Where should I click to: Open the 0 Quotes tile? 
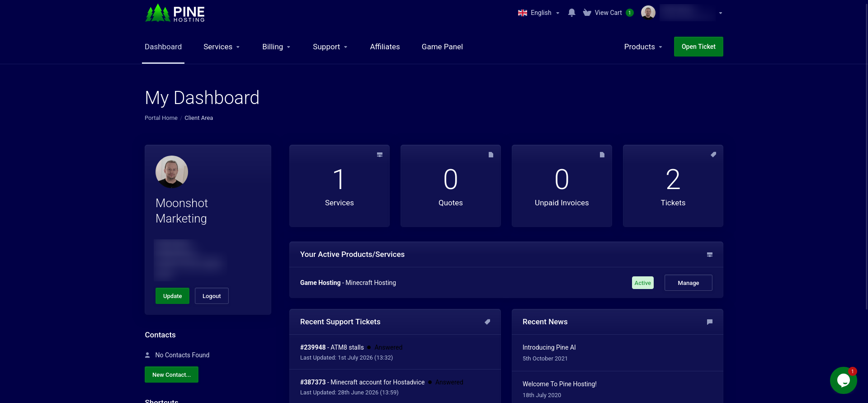tap(451, 186)
